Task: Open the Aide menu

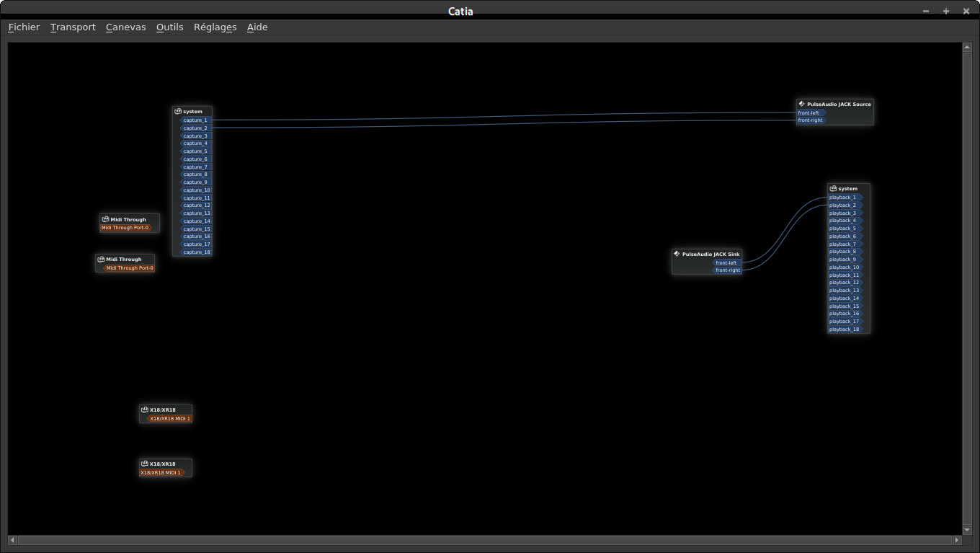Action: pyautogui.click(x=257, y=27)
